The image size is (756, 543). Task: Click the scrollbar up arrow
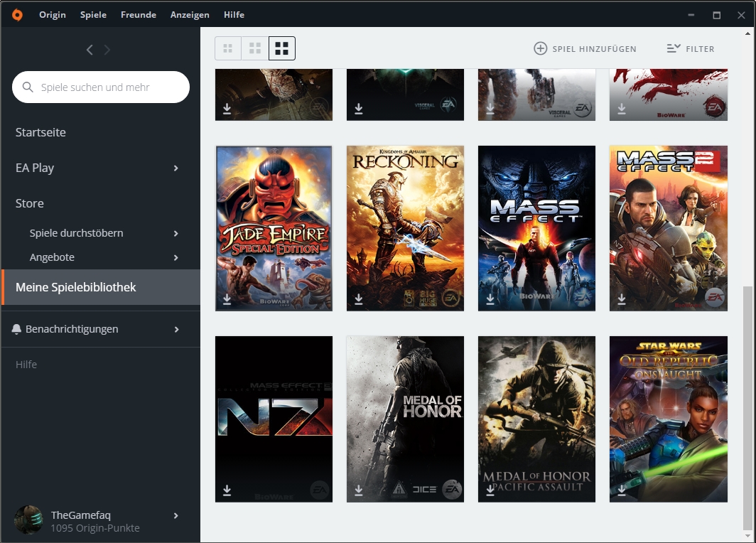coord(747,33)
